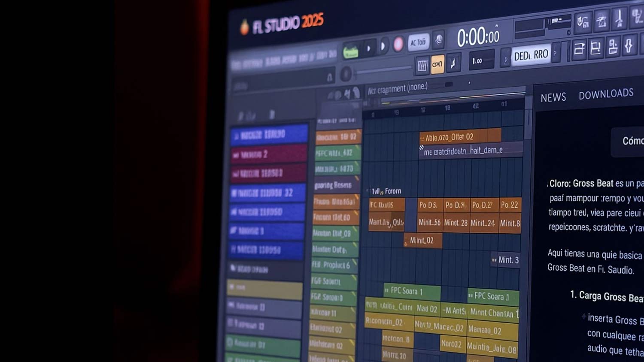Image resolution: width=644 pixels, height=362 pixels.
Task: Click the P button right of DEDı. RRO
Action: click(x=555, y=54)
